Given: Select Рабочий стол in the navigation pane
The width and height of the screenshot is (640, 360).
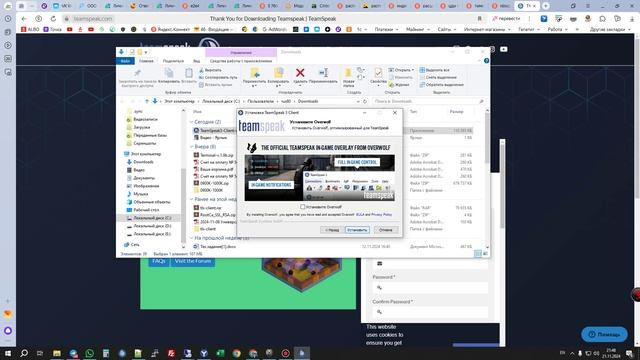Looking at the screenshot, I should [x=143, y=210].
